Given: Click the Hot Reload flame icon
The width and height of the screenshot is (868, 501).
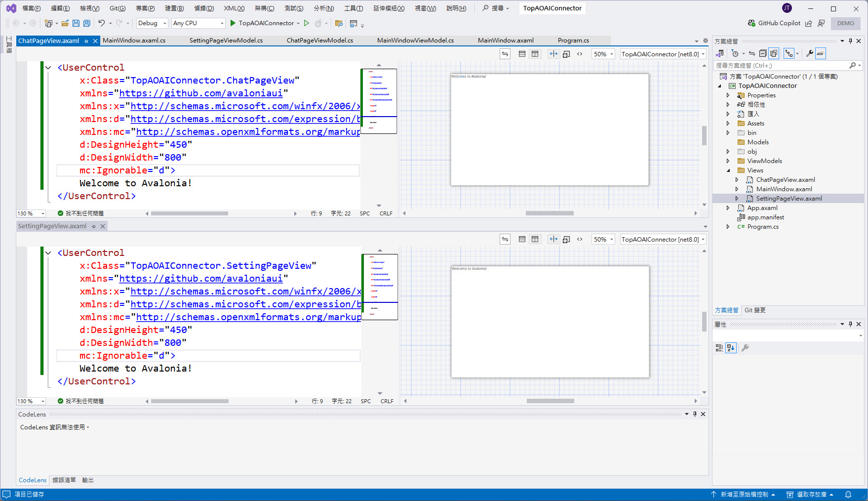Looking at the screenshot, I should pos(318,23).
